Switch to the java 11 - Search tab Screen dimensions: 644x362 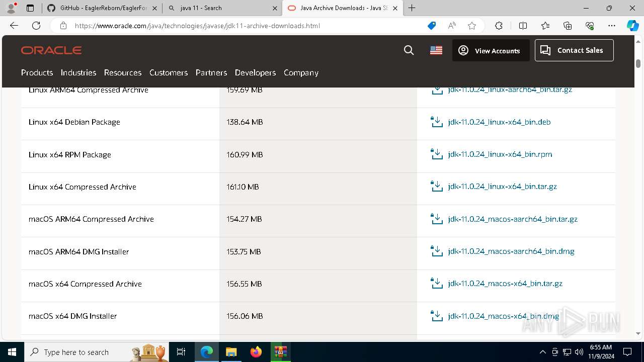221,8
